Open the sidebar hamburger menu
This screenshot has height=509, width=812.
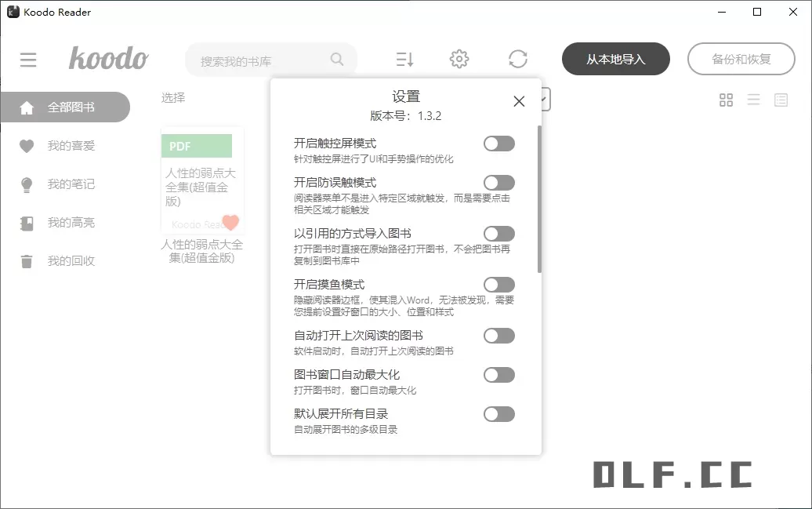pos(28,60)
